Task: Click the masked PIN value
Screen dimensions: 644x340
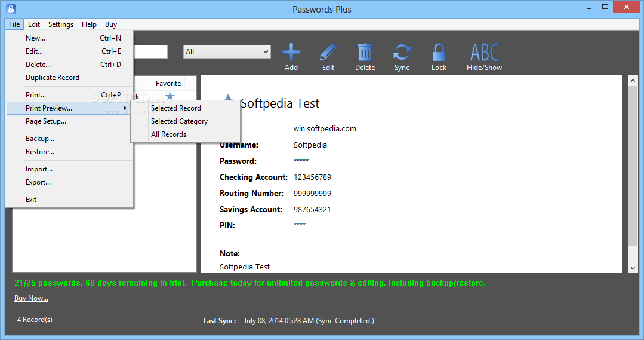Action: point(300,225)
